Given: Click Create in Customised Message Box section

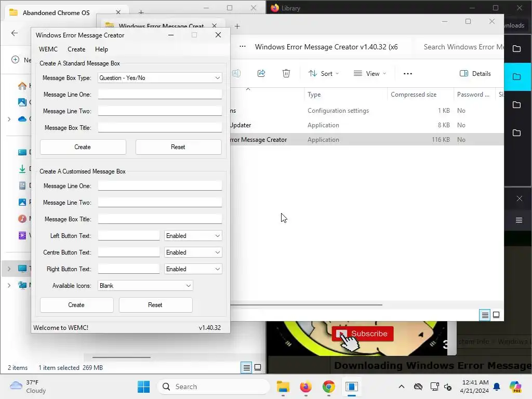Looking at the screenshot, I should (x=76, y=304).
